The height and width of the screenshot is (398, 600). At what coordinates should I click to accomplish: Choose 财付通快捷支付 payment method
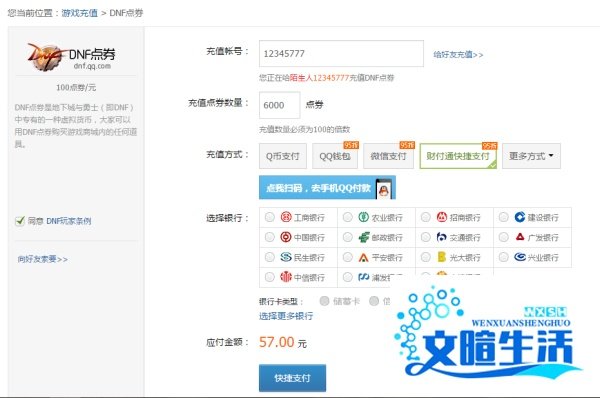(458, 156)
